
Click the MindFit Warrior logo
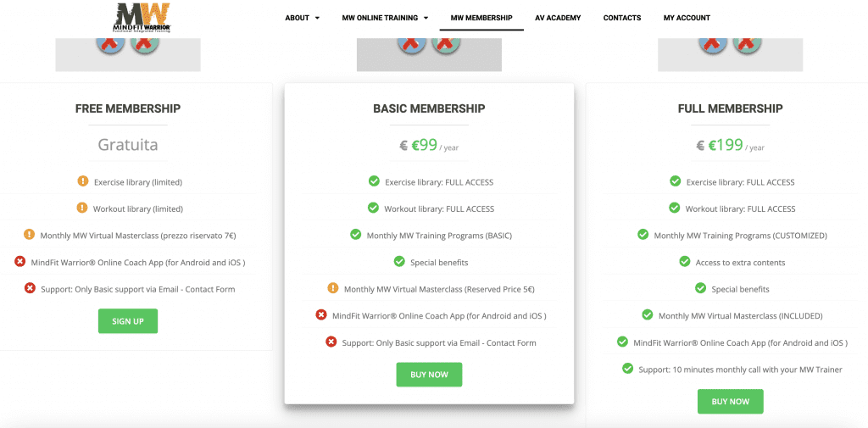click(x=142, y=18)
